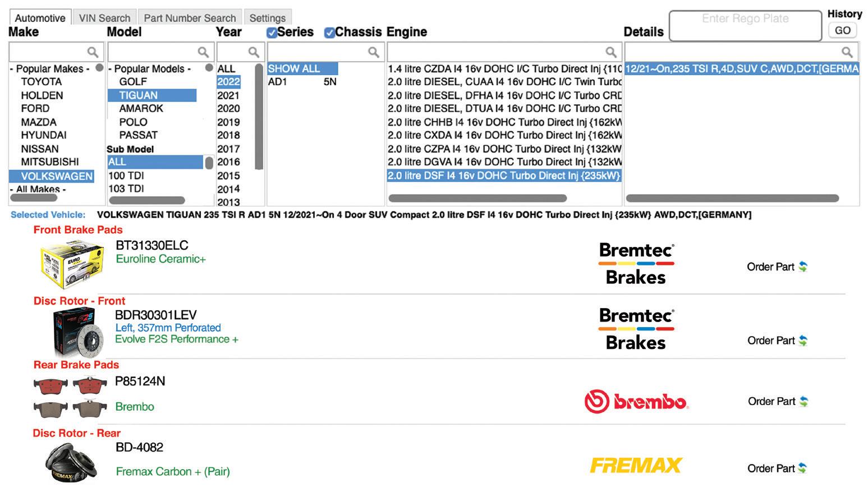Click the Engine search magnifier icon

[x=611, y=52]
